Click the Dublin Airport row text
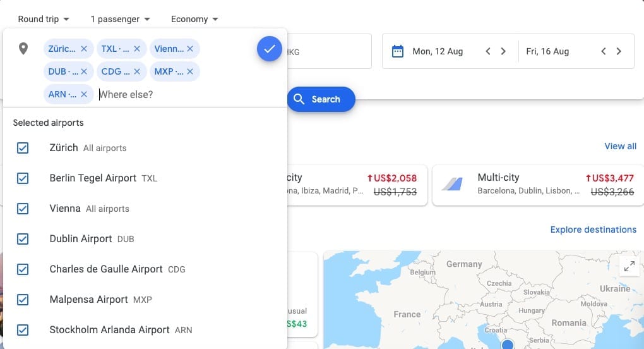Image resolution: width=644 pixels, height=349 pixels. click(x=81, y=239)
